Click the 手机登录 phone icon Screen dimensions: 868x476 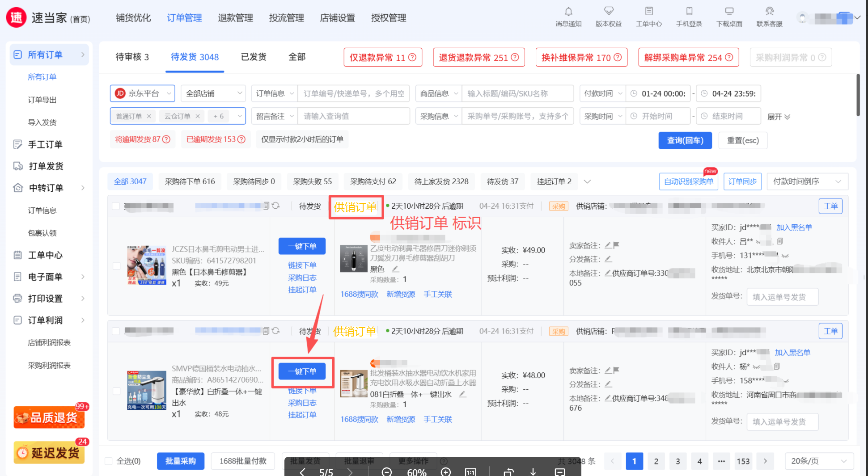point(689,12)
